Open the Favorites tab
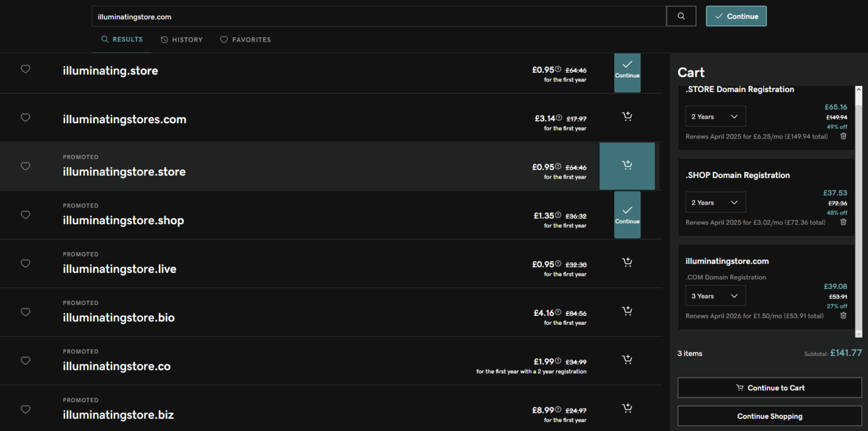This screenshot has height=431, width=868. 245,40
